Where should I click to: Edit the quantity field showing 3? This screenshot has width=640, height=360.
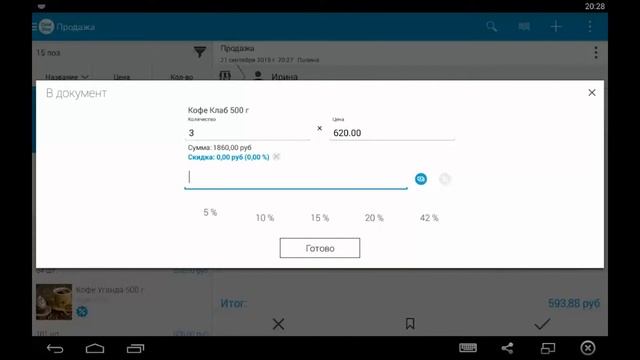click(247, 133)
